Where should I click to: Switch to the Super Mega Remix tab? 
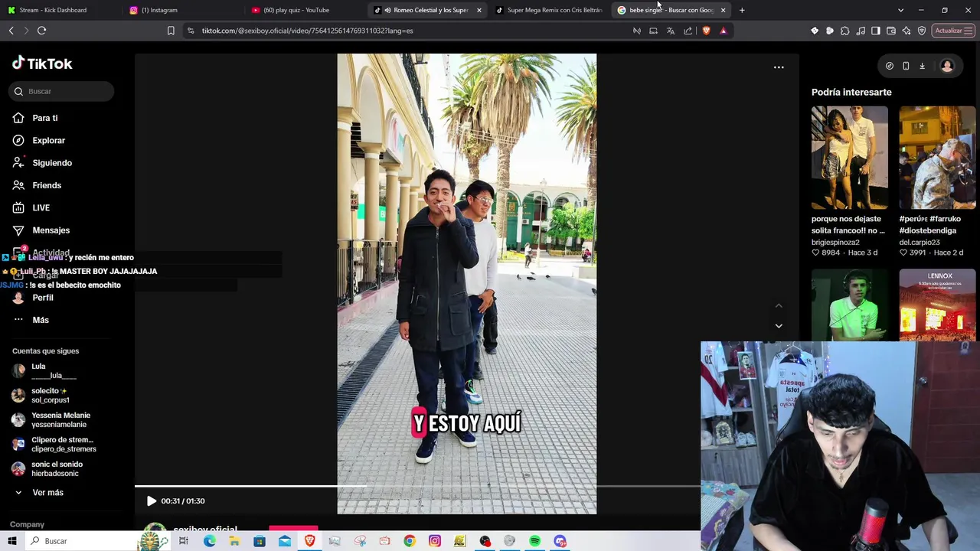550,10
